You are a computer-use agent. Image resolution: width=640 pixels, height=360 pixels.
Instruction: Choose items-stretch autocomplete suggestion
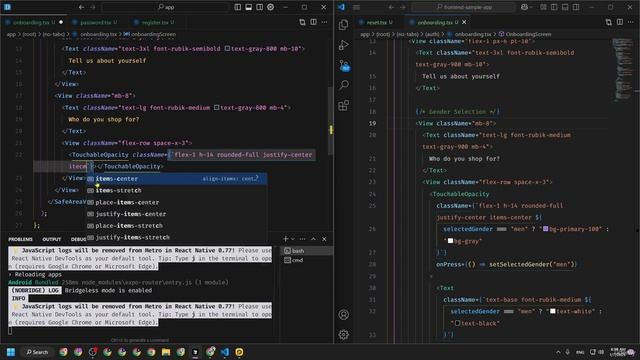click(176, 190)
